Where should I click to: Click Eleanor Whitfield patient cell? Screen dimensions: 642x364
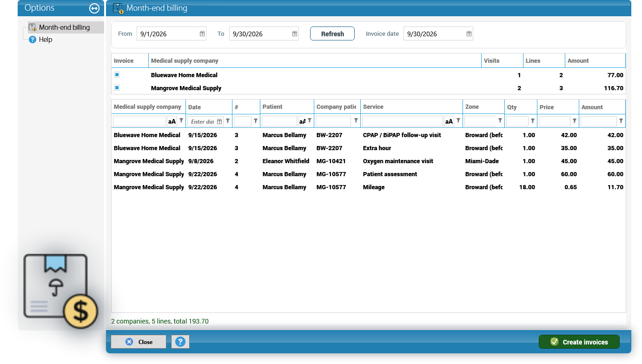pyautogui.click(x=286, y=161)
